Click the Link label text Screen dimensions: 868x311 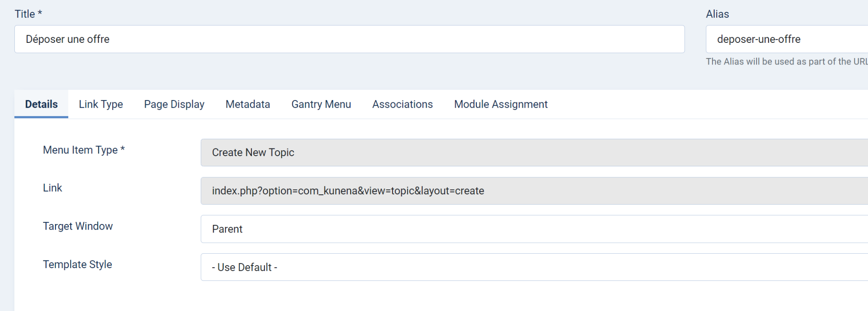point(53,188)
